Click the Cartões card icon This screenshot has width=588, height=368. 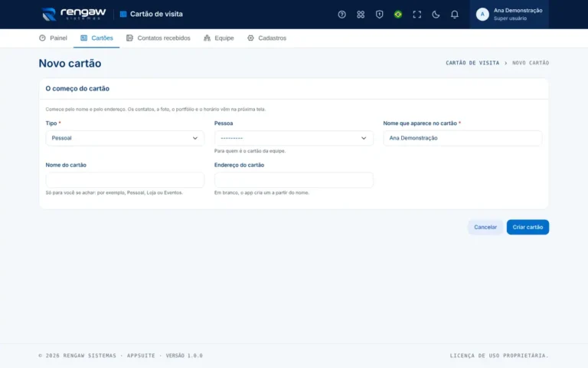pos(83,38)
